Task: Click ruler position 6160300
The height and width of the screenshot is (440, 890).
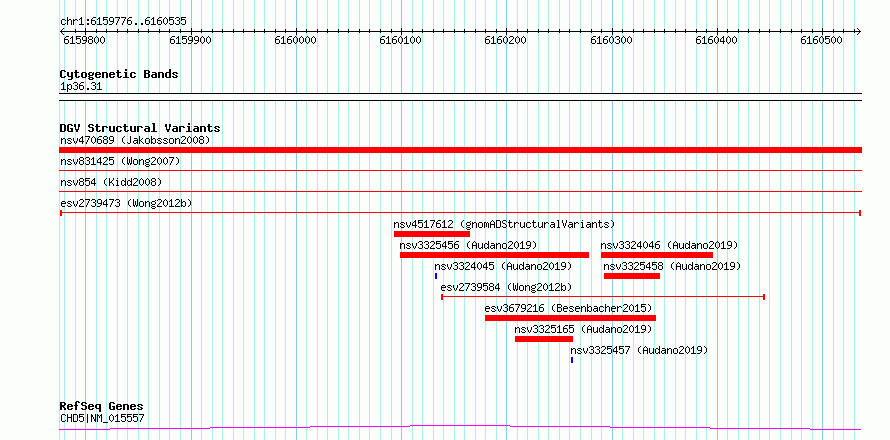Action: tap(611, 40)
